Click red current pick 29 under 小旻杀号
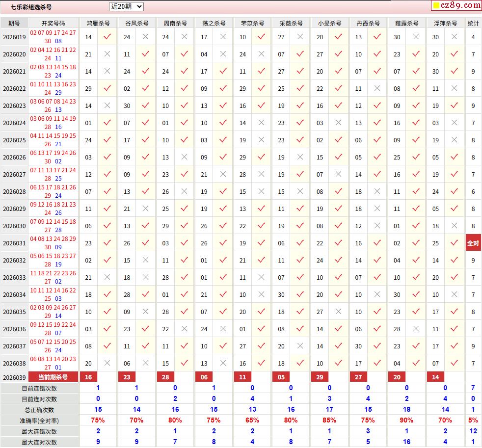Screen dimensions: 482x448 (320, 377)
